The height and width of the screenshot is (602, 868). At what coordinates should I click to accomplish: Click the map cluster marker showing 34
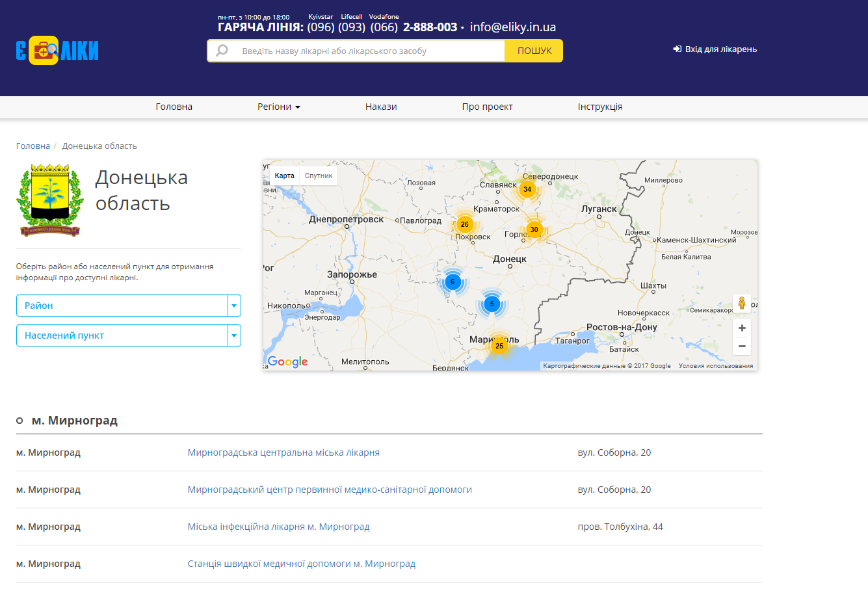pyautogui.click(x=527, y=189)
